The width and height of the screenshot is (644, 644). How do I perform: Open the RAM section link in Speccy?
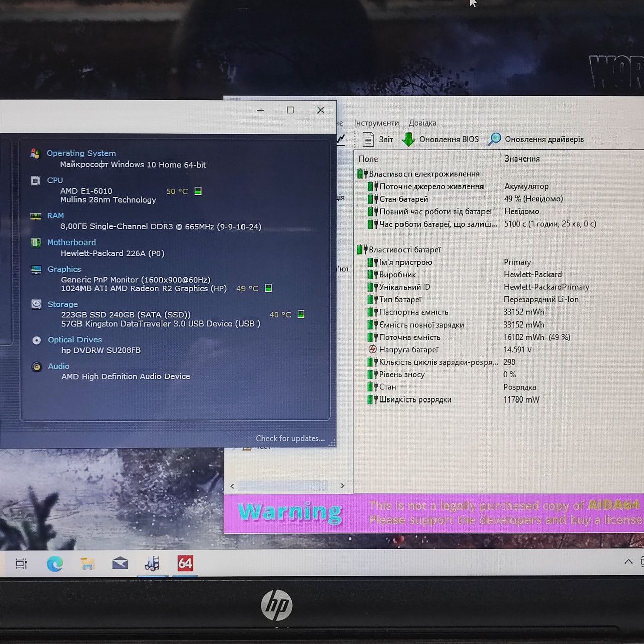point(55,216)
